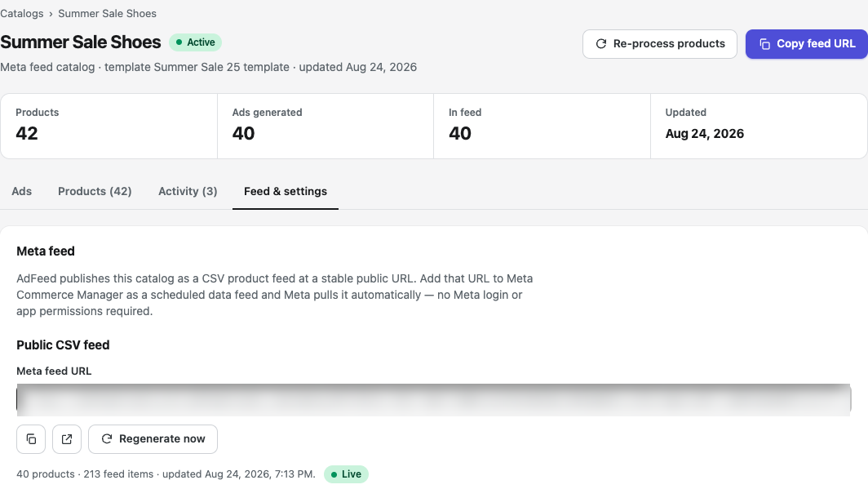Click the Meta feed URL field
The image size is (868, 498).
pos(433,400)
